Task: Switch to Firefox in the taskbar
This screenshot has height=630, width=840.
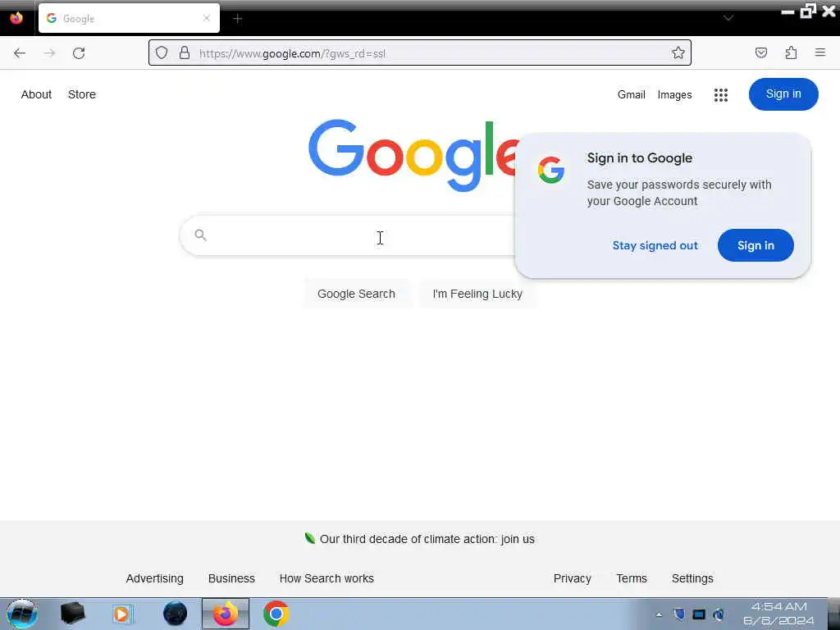Action: pos(226,614)
